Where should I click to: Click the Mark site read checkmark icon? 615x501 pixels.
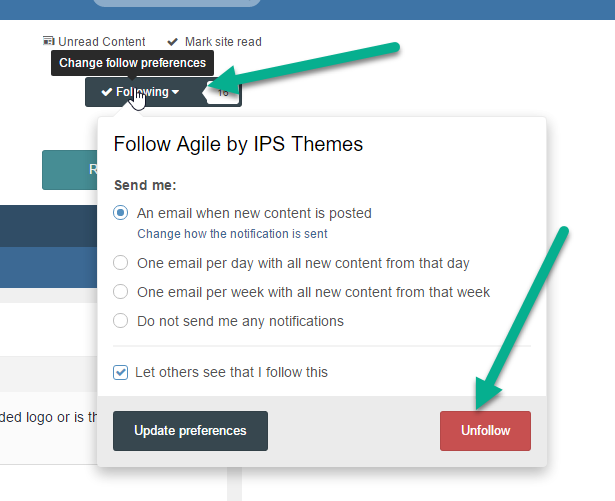[x=173, y=42]
